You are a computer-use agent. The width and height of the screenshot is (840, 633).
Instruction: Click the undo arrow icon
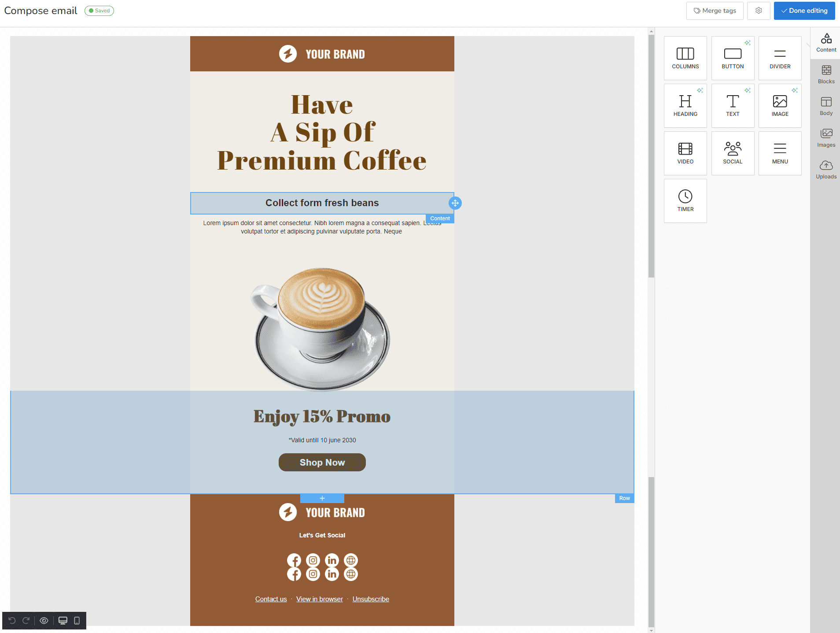point(12,621)
